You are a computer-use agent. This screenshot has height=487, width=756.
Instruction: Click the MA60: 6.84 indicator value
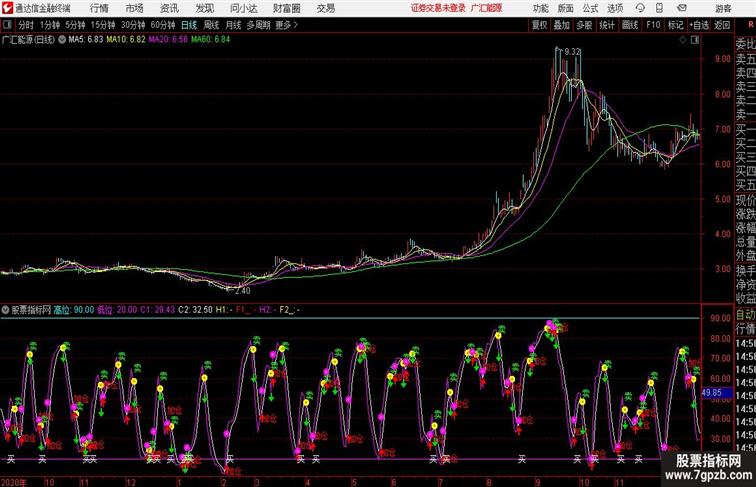[x=210, y=39]
